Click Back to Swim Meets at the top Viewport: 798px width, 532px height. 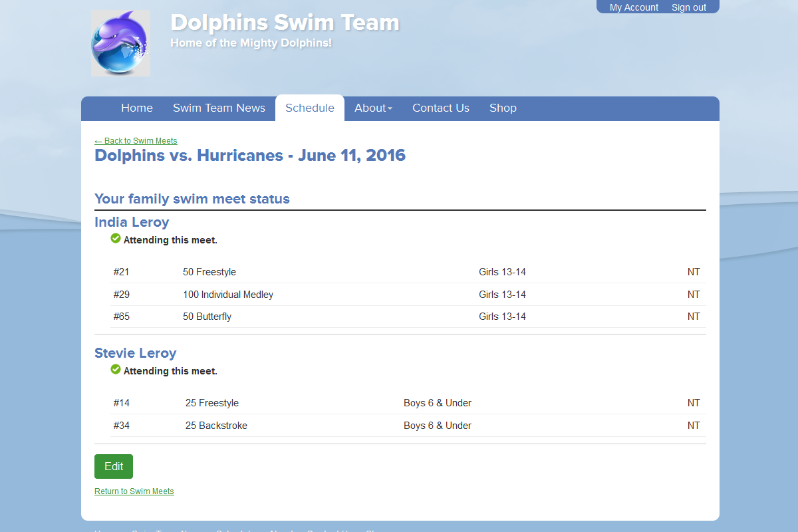point(140,141)
